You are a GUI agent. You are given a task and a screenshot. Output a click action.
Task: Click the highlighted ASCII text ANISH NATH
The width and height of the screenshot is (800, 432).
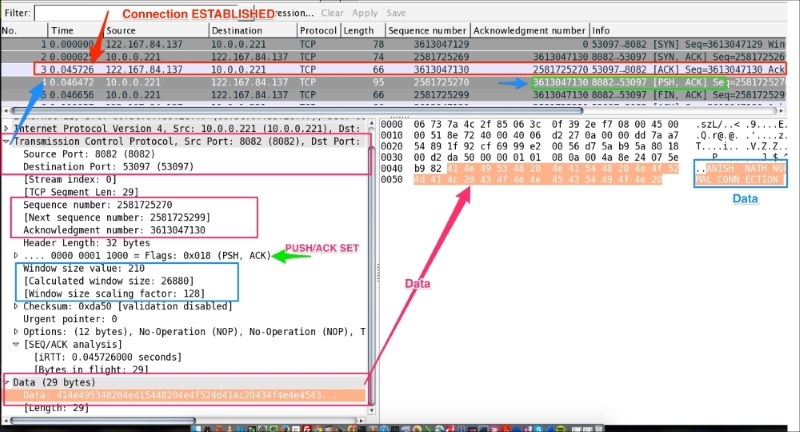click(736, 168)
